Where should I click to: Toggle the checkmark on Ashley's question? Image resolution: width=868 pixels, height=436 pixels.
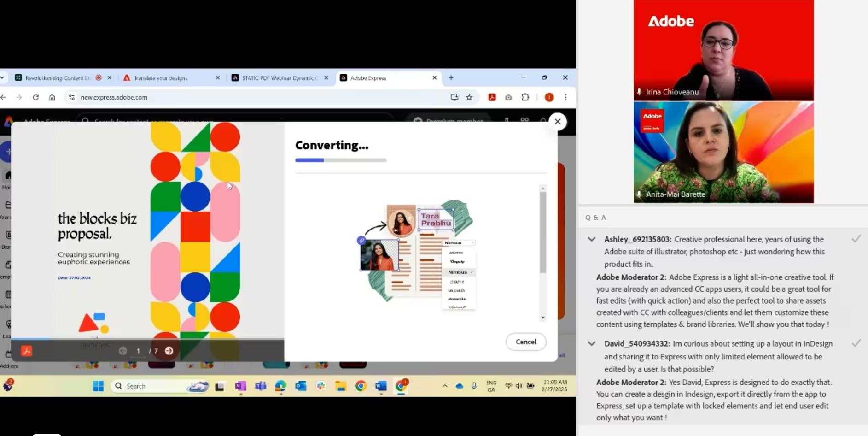click(x=856, y=239)
